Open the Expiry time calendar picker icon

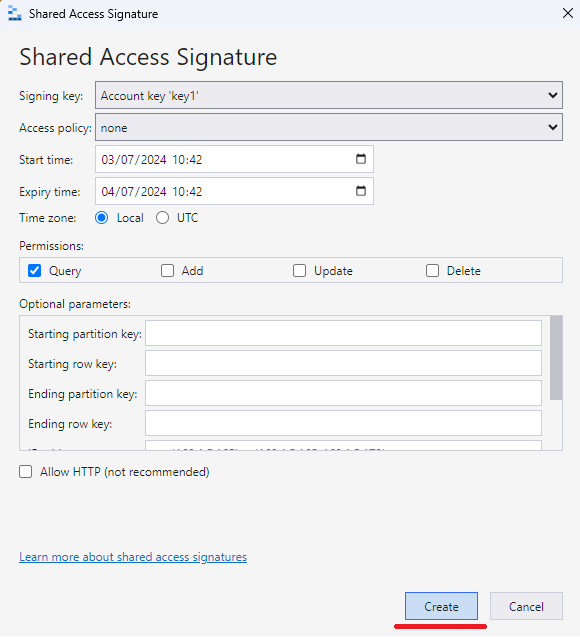click(x=361, y=191)
